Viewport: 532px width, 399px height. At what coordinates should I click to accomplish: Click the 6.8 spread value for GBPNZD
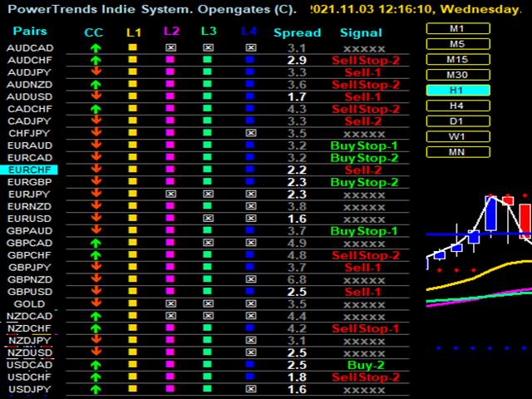click(297, 280)
